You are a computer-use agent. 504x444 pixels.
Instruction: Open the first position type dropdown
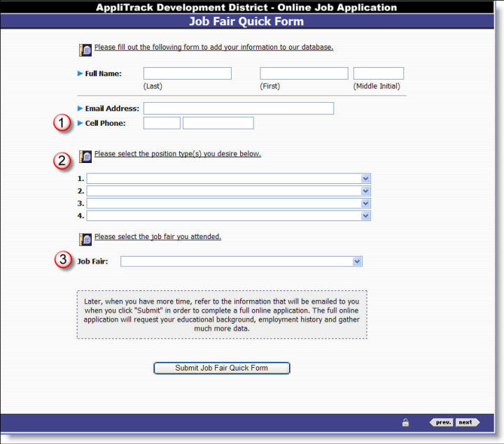[x=228, y=179]
